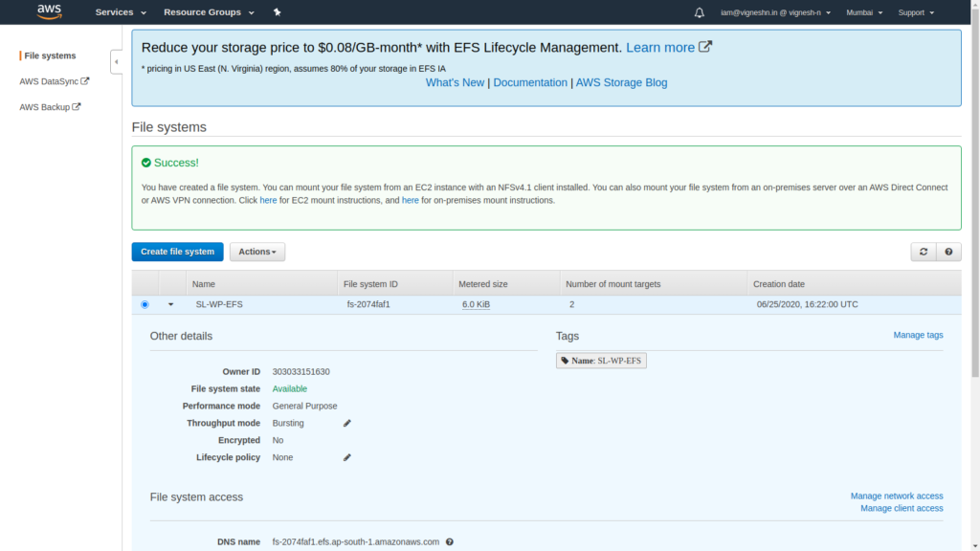Open the What's New link
This screenshot has height=551, width=980.
point(455,82)
